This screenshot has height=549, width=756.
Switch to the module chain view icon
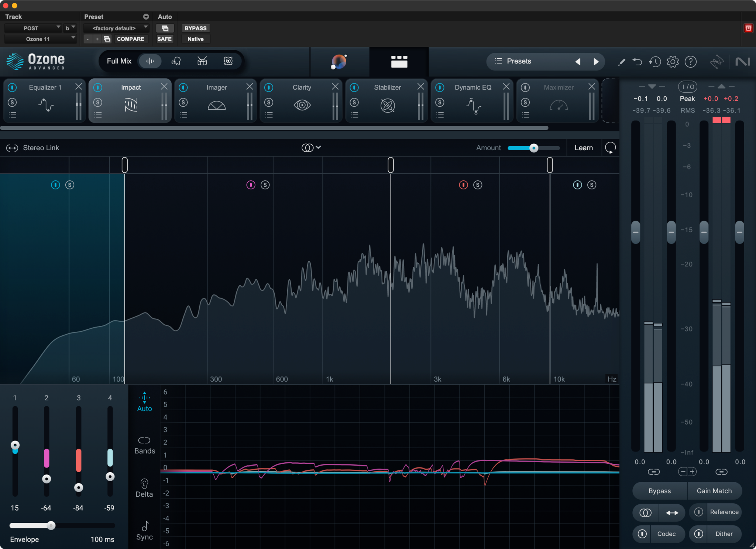point(399,61)
